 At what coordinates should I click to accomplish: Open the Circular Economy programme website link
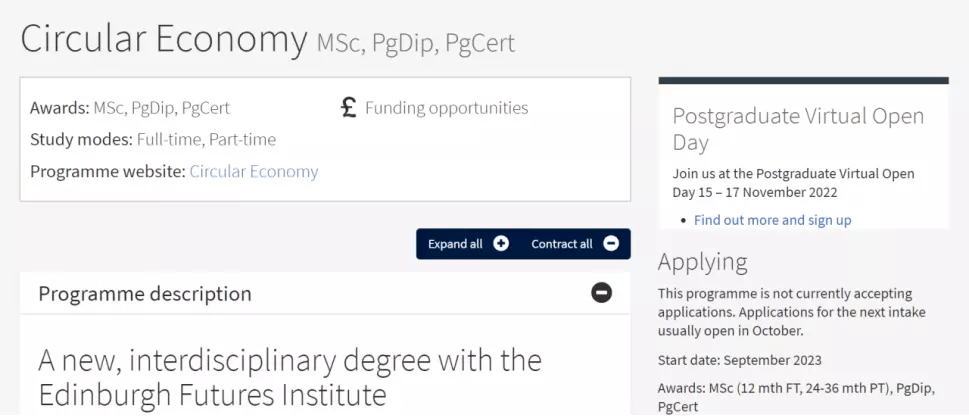[254, 171]
